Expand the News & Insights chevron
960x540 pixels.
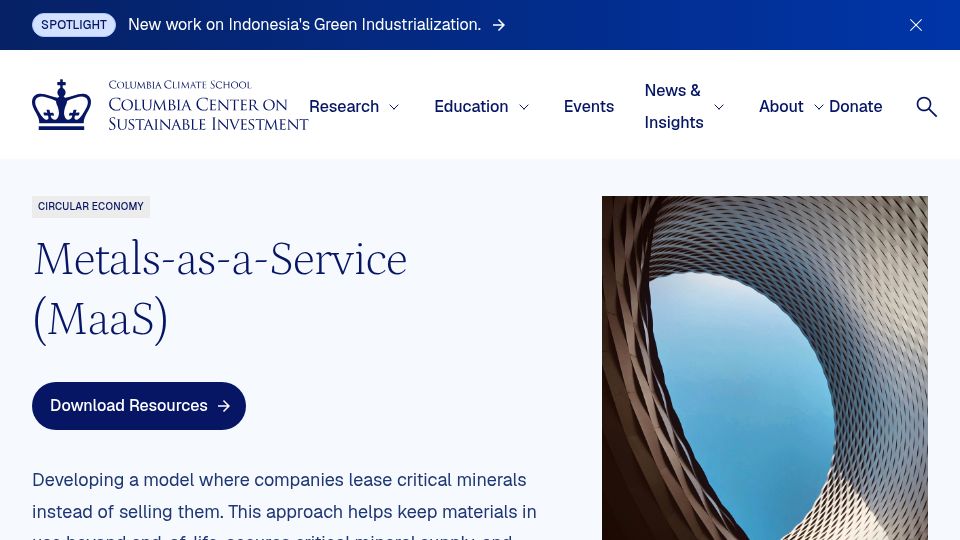(719, 107)
